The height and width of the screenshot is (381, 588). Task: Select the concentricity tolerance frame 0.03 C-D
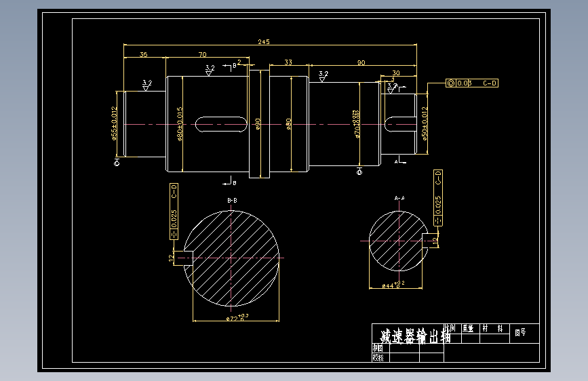click(x=472, y=83)
